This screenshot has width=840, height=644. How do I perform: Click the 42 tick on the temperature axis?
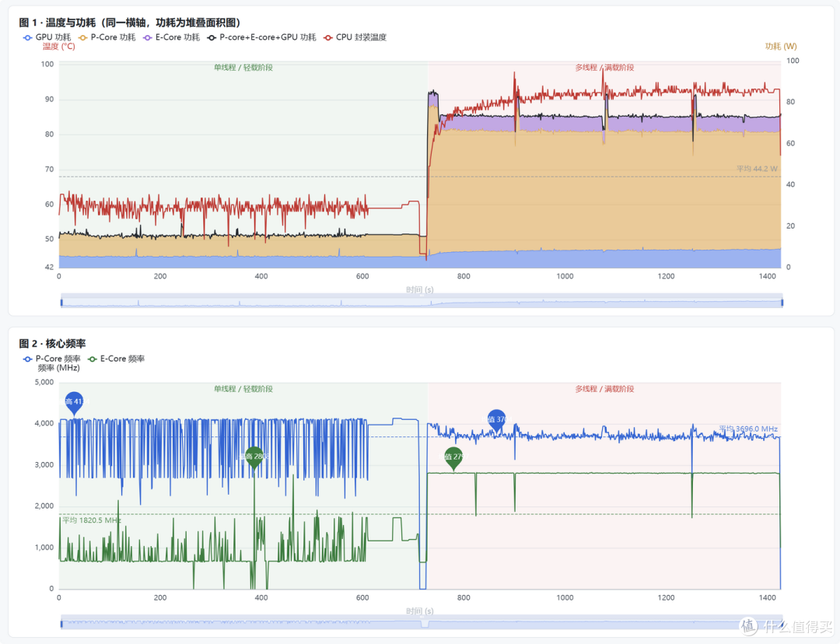pyautogui.click(x=49, y=268)
